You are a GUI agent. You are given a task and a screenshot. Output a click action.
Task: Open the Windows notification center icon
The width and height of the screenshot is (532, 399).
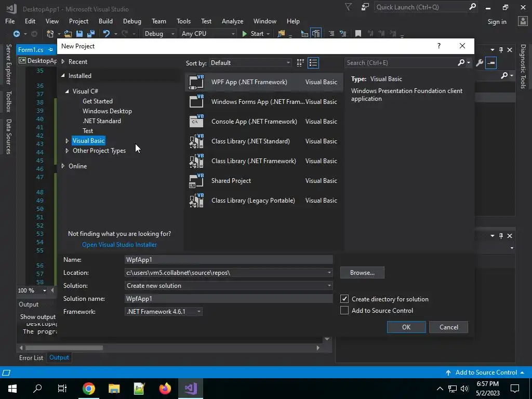point(515,389)
